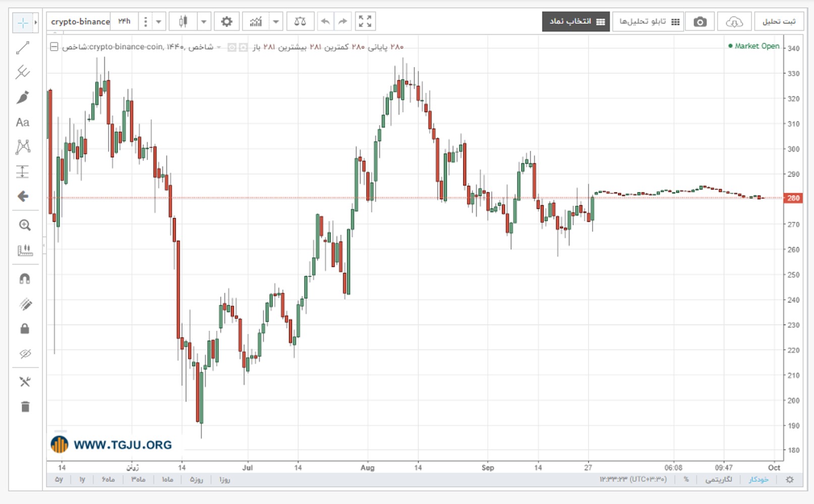
Task: Click the ثبت تحلیل submit analysis button
Action: point(779,22)
